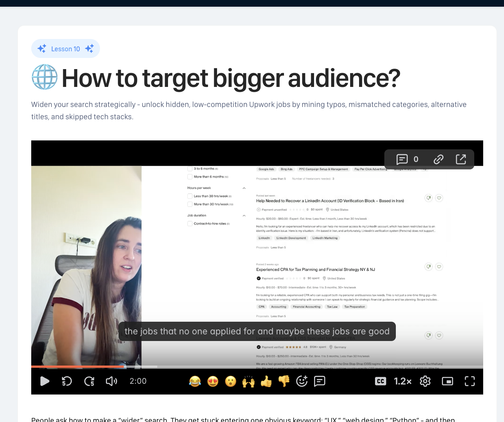The width and height of the screenshot is (504, 422).
Task: React with surprised face emoji
Action: click(x=230, y=381)
